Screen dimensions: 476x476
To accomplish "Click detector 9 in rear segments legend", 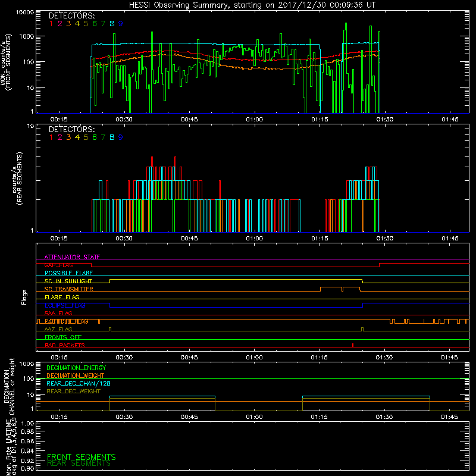I will coord(121,137).
